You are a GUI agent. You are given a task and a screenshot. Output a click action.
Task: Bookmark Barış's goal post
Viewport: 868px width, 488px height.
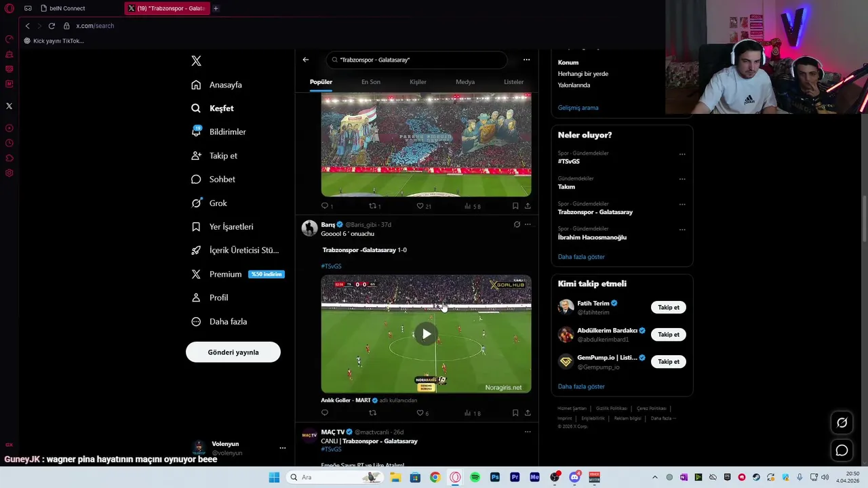pyautogui.click(x=515, y=413)
